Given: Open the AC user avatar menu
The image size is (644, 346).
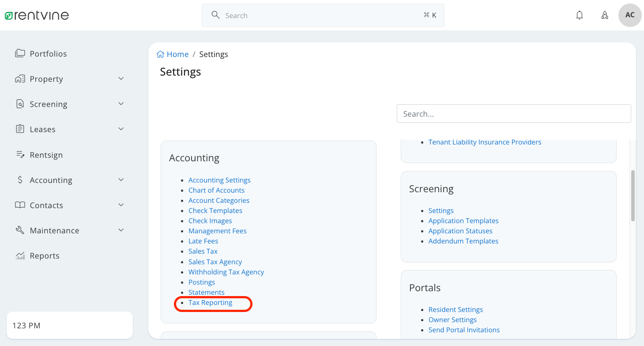Looking at the screenshot, I should click(629, 15).
